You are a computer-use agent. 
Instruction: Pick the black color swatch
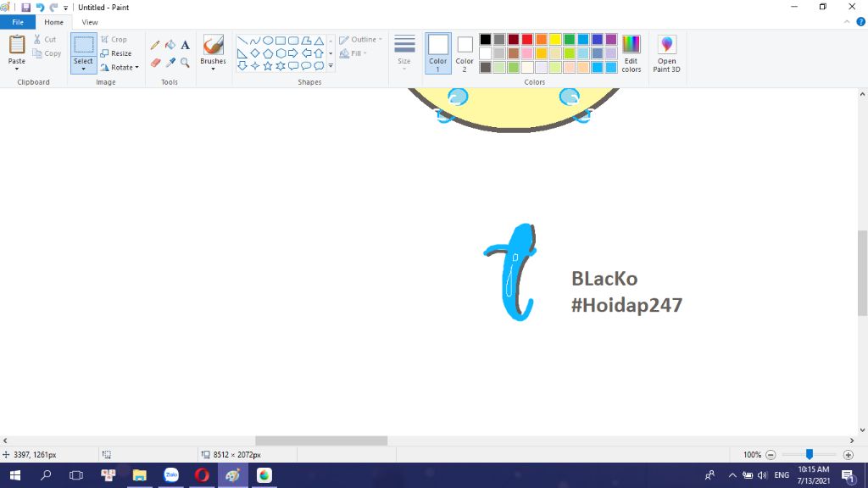(486, 39)
